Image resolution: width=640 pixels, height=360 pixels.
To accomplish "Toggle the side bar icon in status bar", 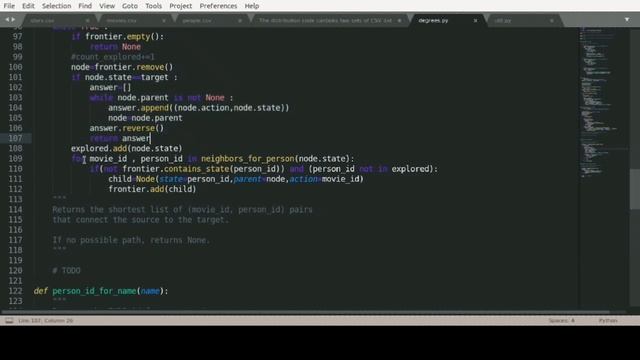I will tap(9, 321).
